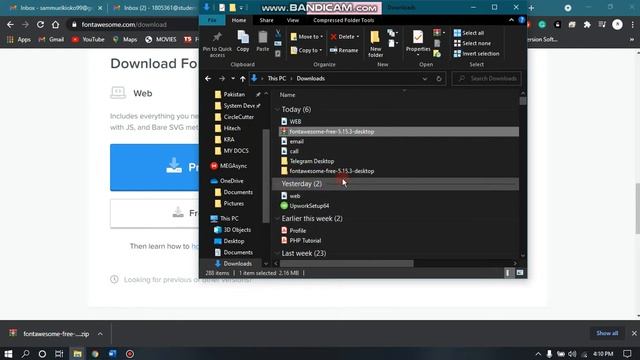This screenshot has width=640, height=360.
Task: Select the Profile PDF file
Action: tap(297, 231)
